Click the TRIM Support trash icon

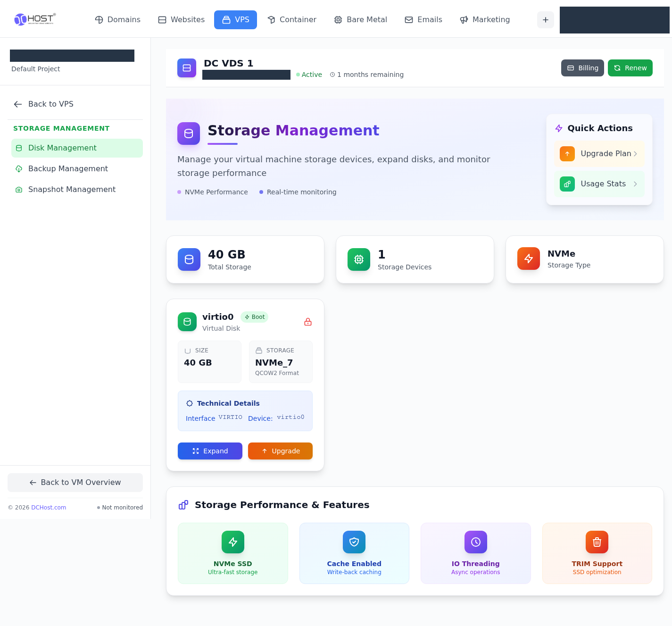[x=597, y=542]
